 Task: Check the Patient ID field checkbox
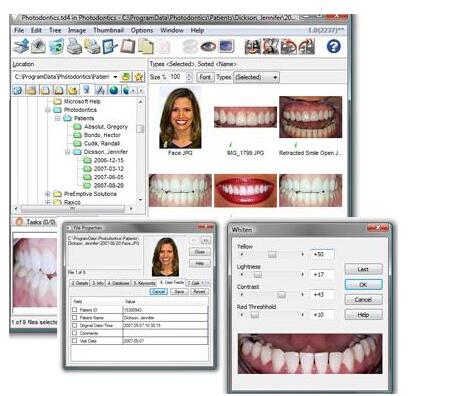[x=75, y=310]
